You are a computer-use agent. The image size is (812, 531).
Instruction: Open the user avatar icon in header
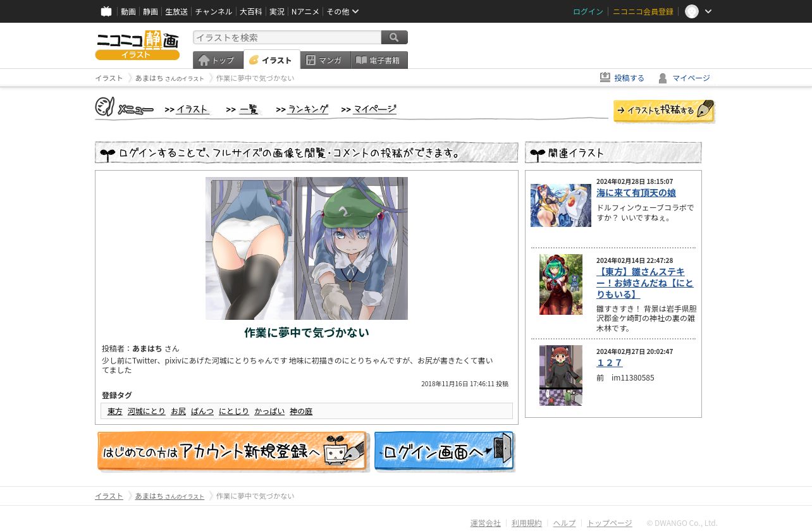[692, 11]
